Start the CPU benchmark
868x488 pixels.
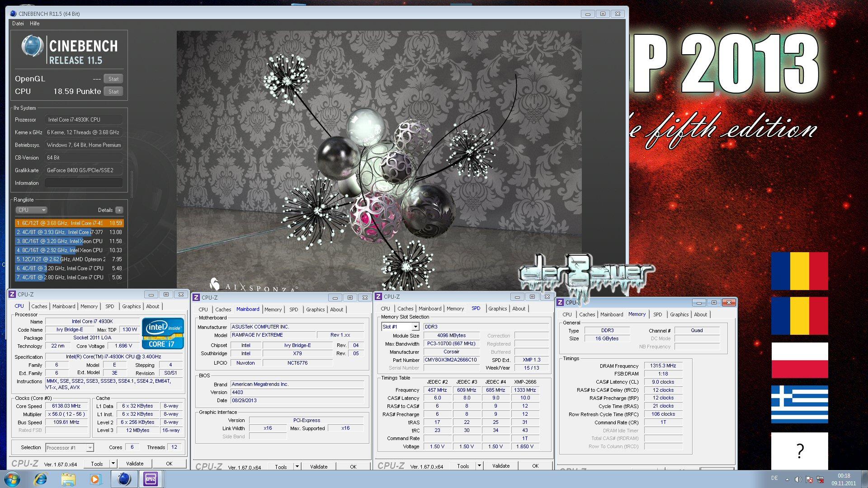(x=113, y=91)
